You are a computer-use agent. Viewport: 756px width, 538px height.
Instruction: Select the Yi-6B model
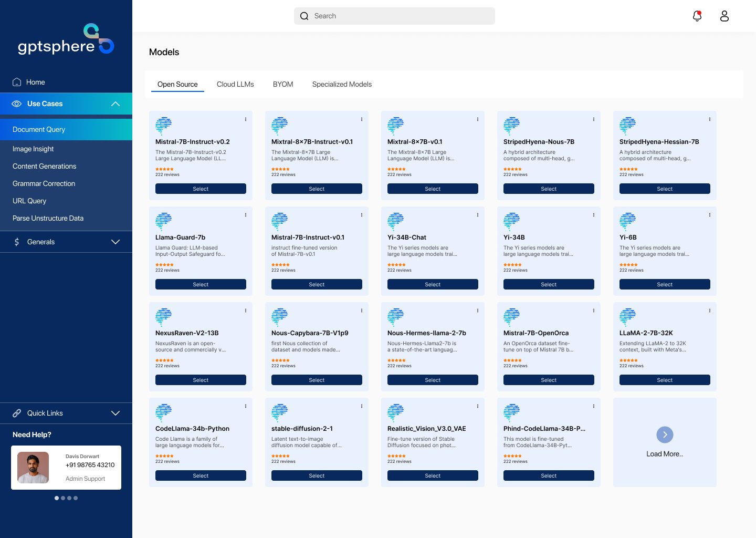click(x=665, y=284)
